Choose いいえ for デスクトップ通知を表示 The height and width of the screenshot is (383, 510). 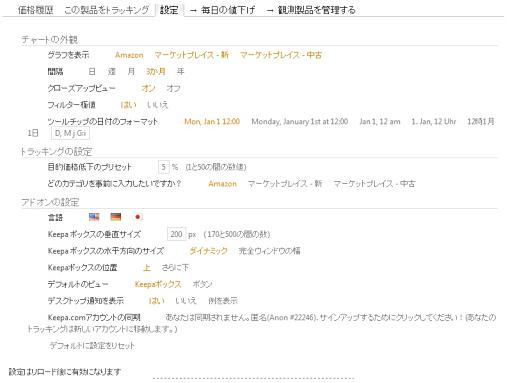tap(186, 301)
